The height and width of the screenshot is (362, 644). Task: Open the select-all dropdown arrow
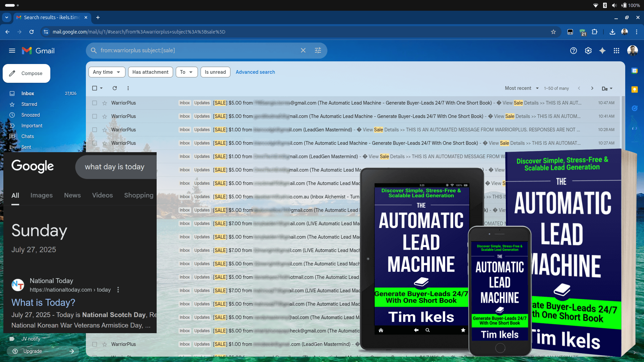pyautogui.click(x=101, y=88)
